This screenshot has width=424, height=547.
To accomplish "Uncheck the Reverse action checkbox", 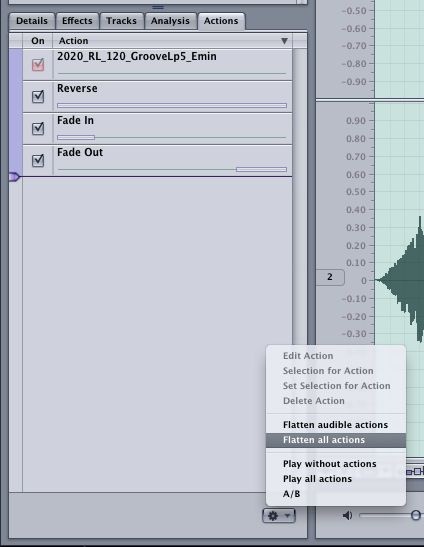I will tap(38, 96).
